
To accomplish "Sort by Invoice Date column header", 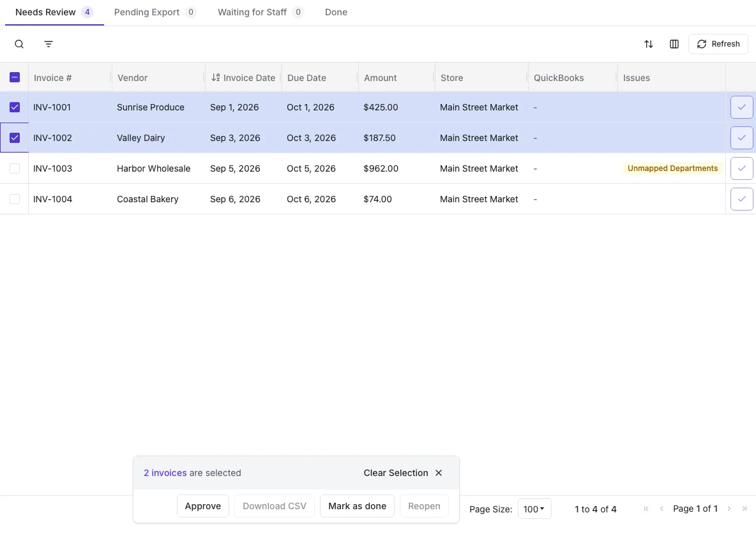I will [243, 78].
